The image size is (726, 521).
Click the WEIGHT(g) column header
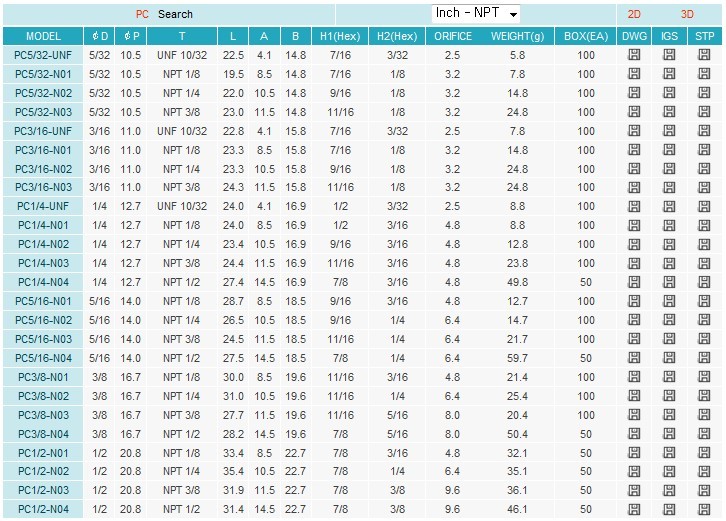517,36
